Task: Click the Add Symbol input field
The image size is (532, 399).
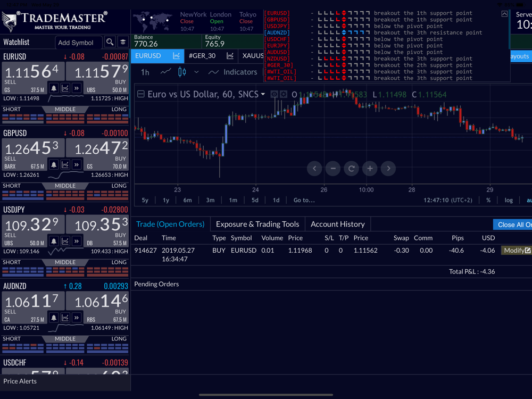Action: coord(78,42)
